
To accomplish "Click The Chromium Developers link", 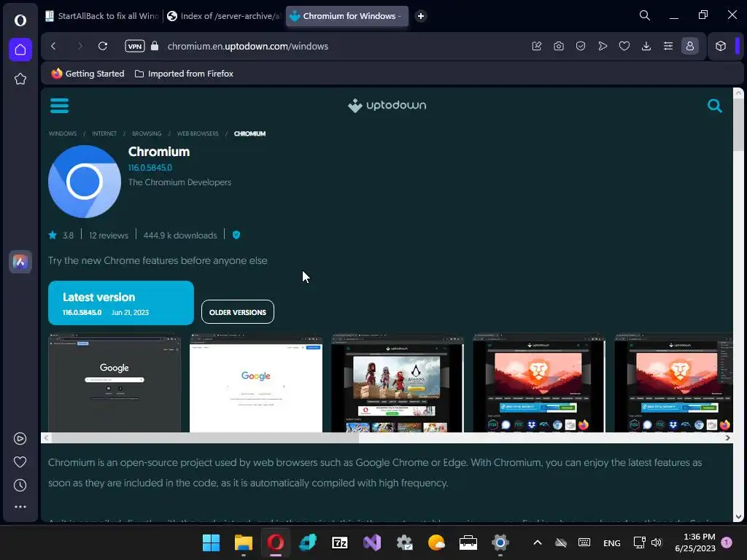I will [x=179, y=182].
